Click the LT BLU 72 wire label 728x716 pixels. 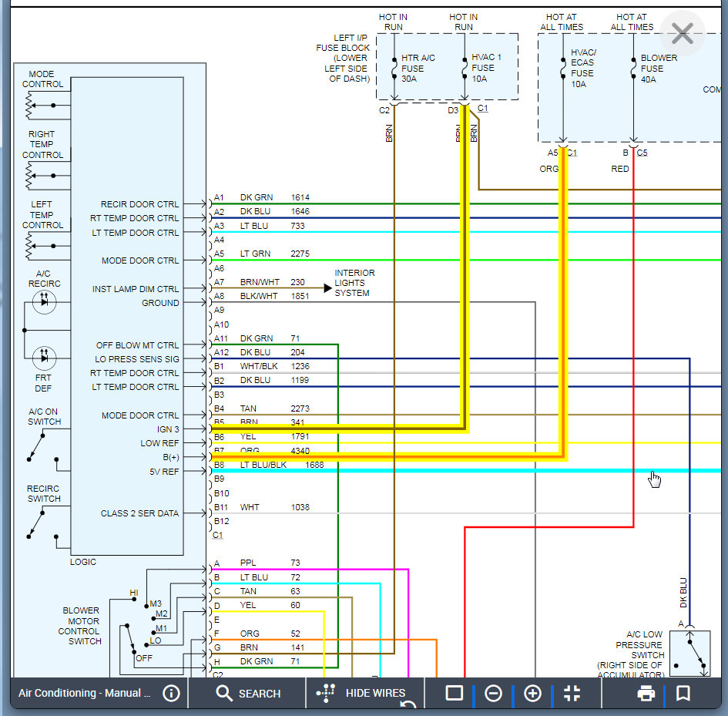pyautogui.click(x=270, y=577)
